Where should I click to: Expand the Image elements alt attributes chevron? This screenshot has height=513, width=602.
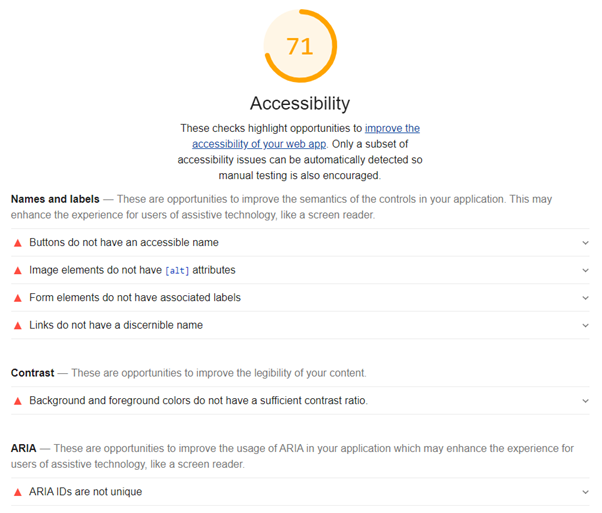pyautogui.click(x=585, y=270)
